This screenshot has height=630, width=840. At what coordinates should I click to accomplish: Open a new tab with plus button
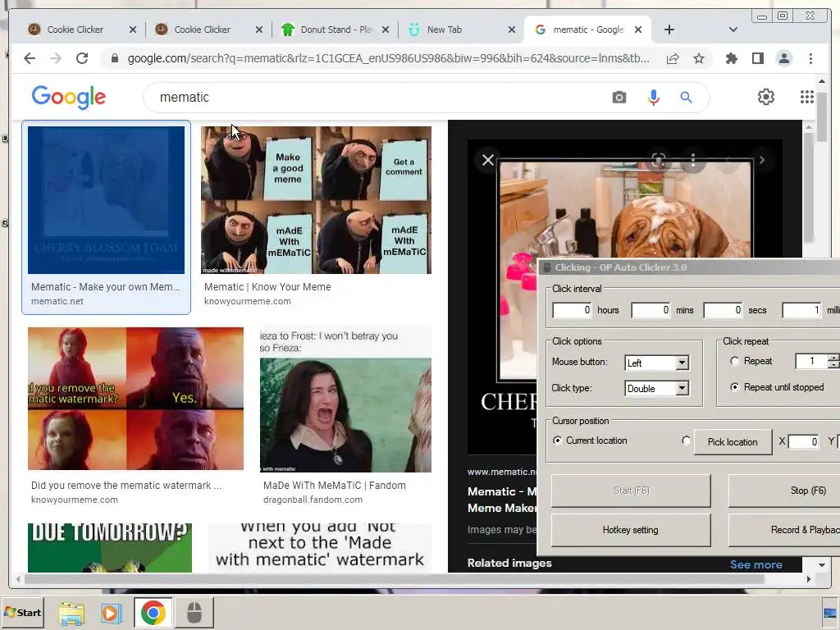[669, 30]
